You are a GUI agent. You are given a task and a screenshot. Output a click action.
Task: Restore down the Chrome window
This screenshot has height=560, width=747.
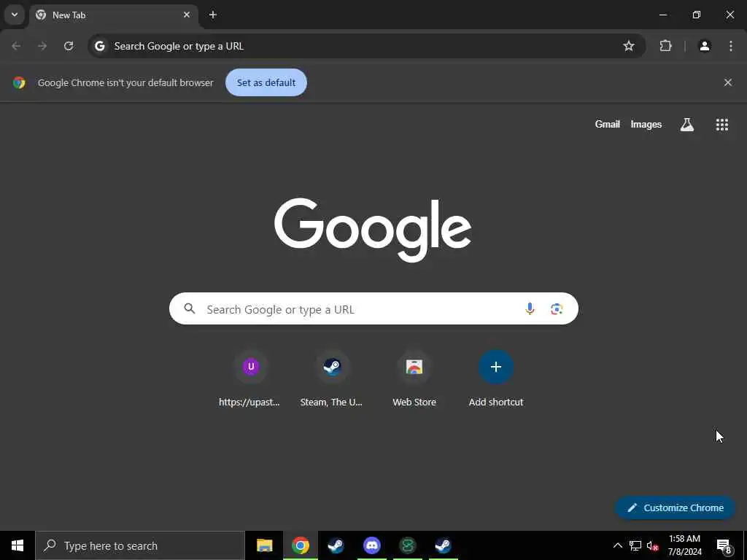[x=697, y=15]
